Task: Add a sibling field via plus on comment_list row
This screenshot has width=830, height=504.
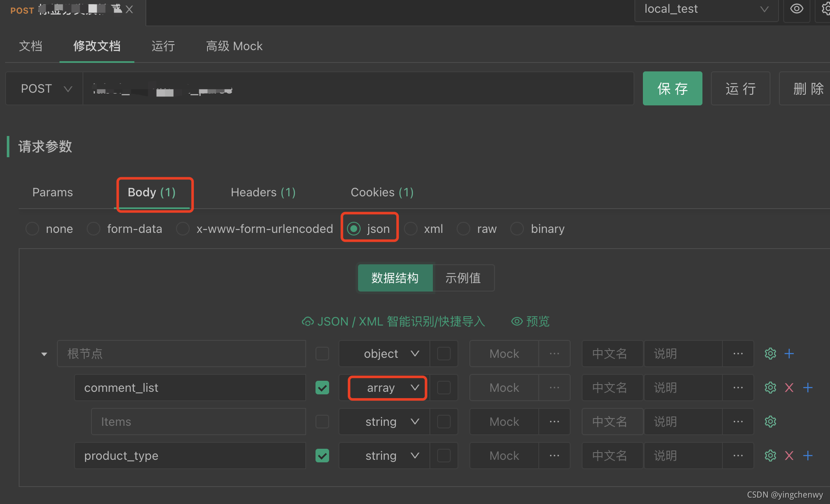Action: 808,388
